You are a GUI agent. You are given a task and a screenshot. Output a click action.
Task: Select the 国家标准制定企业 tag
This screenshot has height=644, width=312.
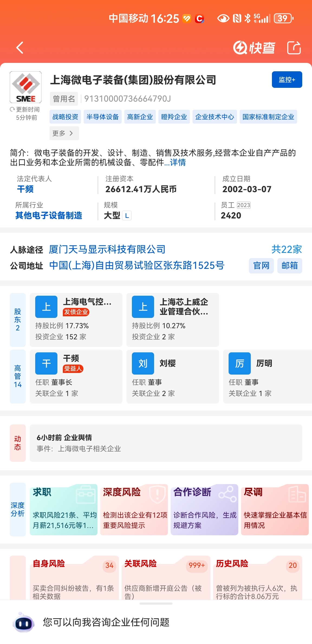click(268, 117)
